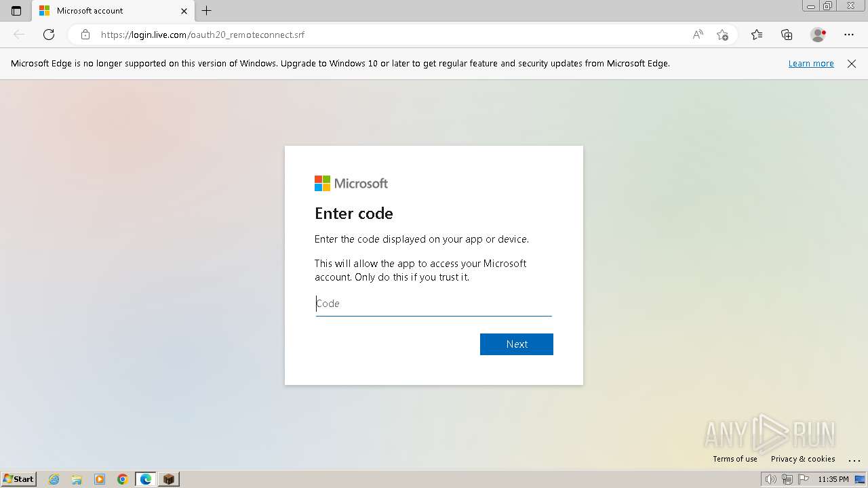Open a new browser tab
Image resolution: width=868 pixels, height=488 pixels.
(207, 11)
